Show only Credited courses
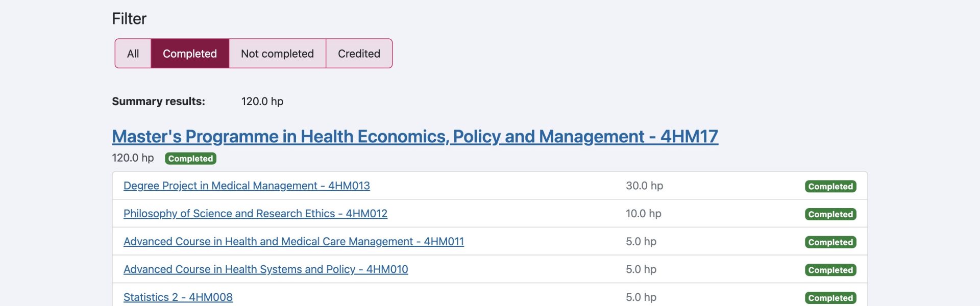Screen dimensions: 980x306 point(359,54)
